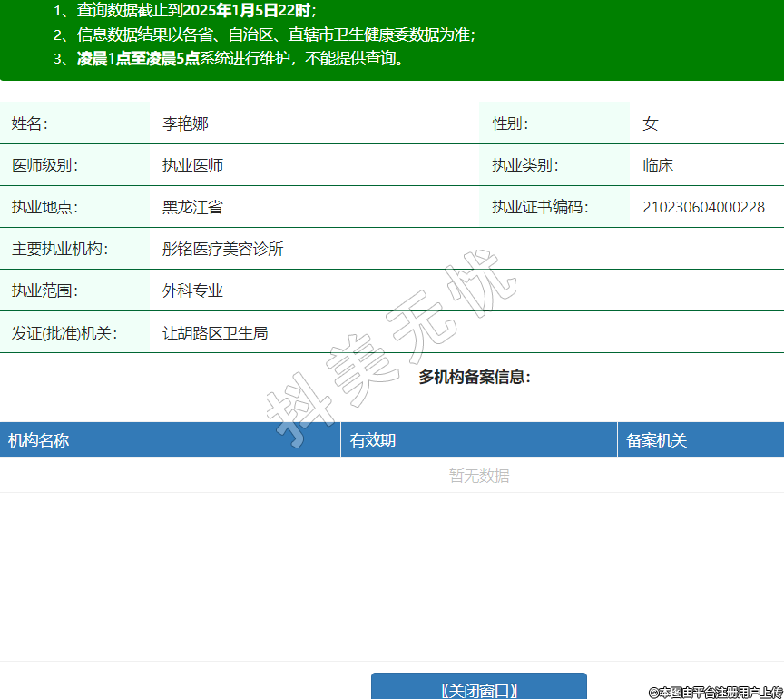Click the 彤铭医疗美容诊所 institution text
Viewport: 784px width, 699px height.
222,249
